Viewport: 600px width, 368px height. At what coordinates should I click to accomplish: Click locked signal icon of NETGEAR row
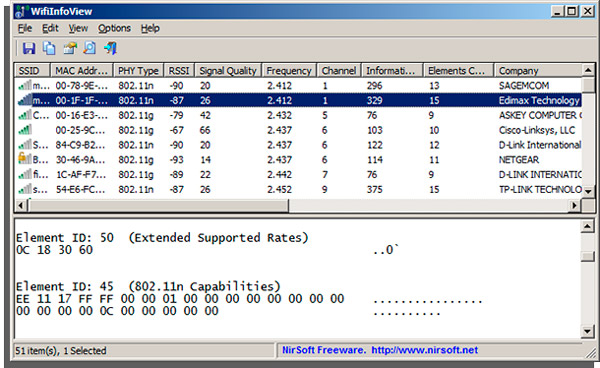pyautogui.click(x=25, y=159)
